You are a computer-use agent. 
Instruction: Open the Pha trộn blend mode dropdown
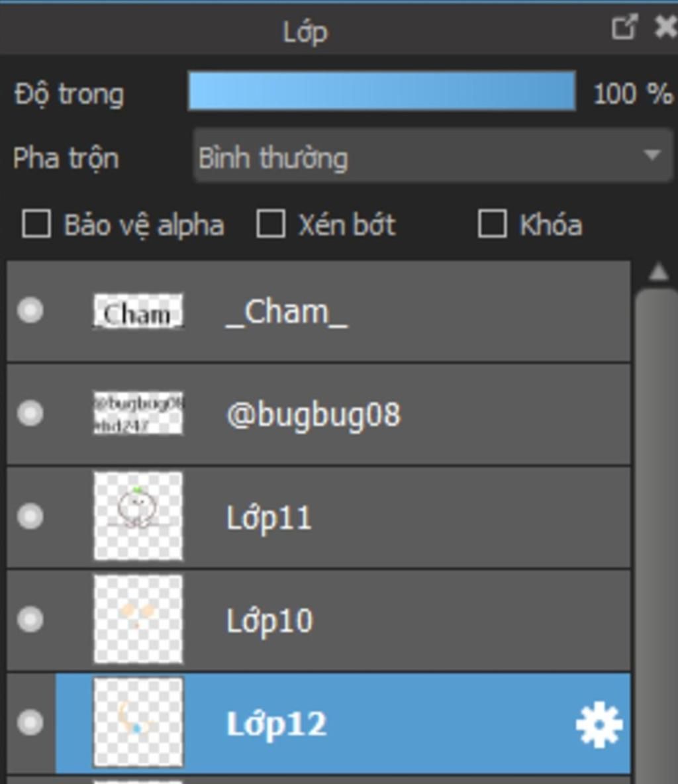point(432,156)
